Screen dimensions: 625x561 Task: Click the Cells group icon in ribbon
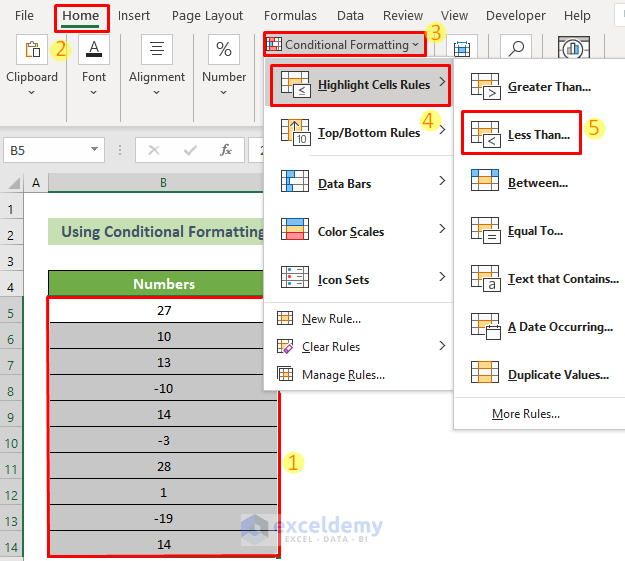pos(462,49)
